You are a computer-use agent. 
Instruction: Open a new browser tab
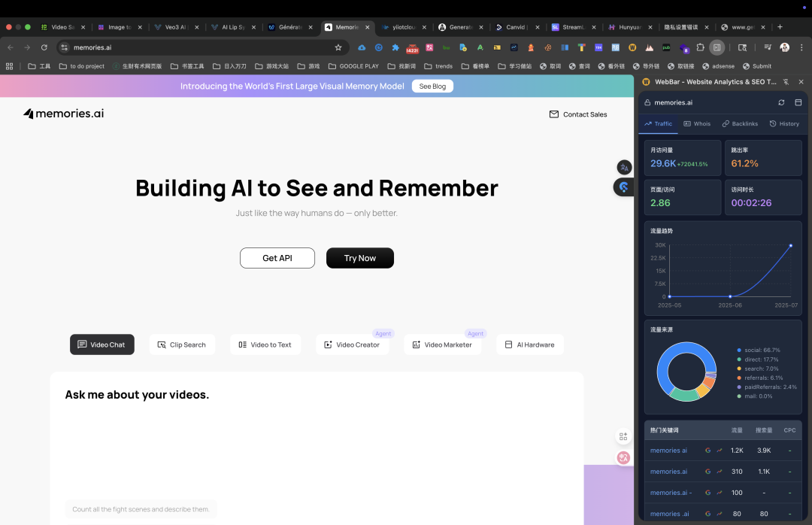pos(780,27)
